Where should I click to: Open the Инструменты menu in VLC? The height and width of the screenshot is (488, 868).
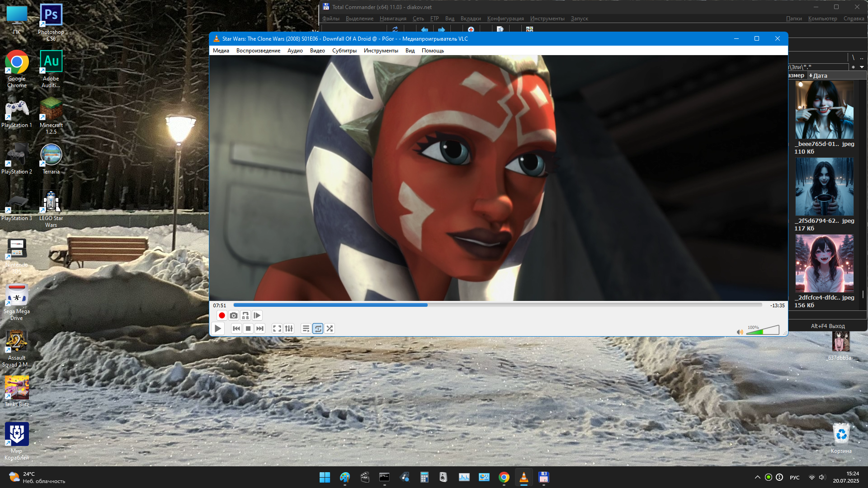point(381,51)
